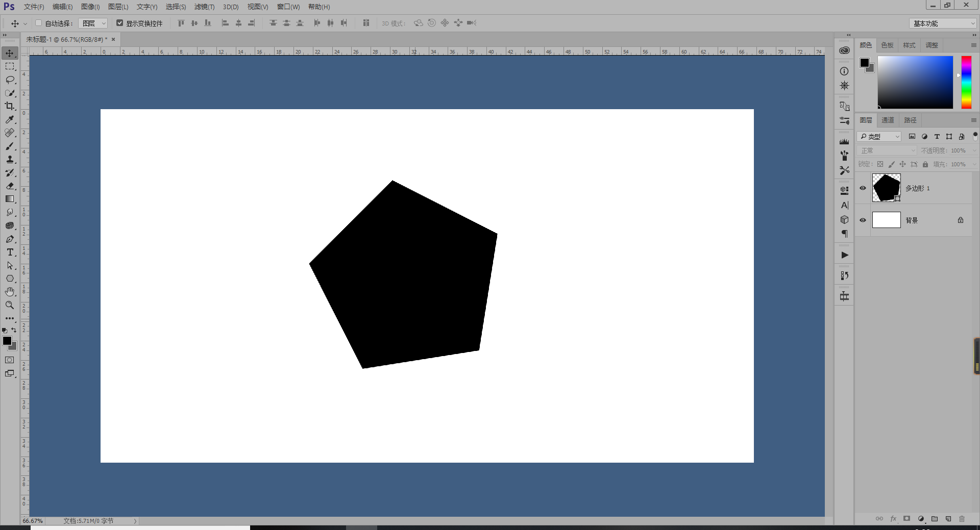Open the 类型 layer filter dropdown
The image size is (980, 530).
click(x=879, y=136)
